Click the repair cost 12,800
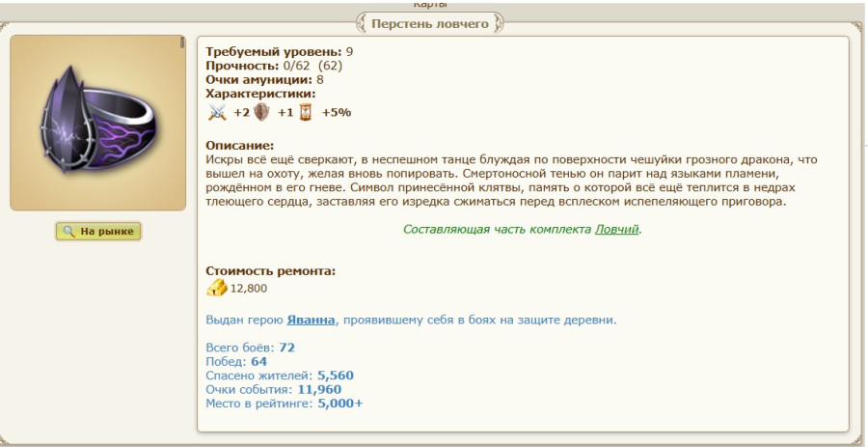Viewport: 868px width, 447px height. (249, 288)
